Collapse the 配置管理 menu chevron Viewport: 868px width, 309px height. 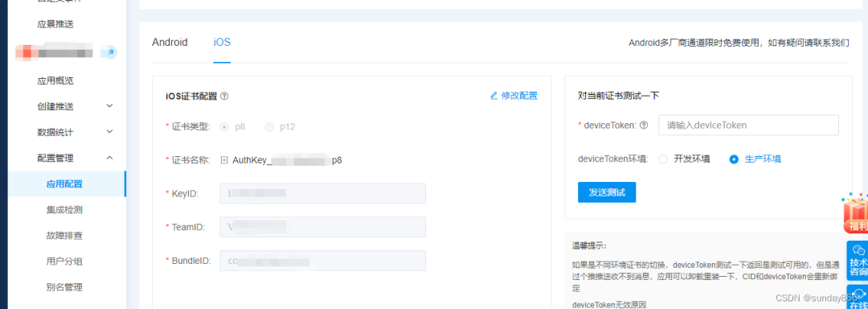pos(109,158)
